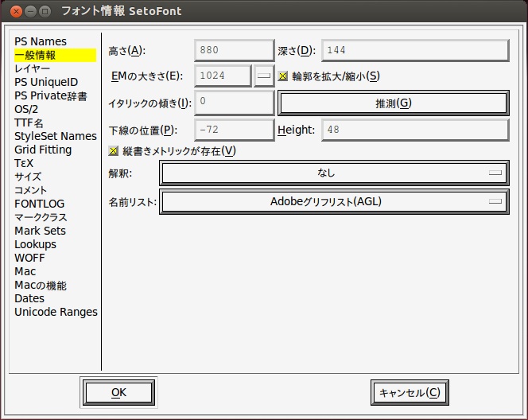Click the Height field showing 48

tap(415, 130)
